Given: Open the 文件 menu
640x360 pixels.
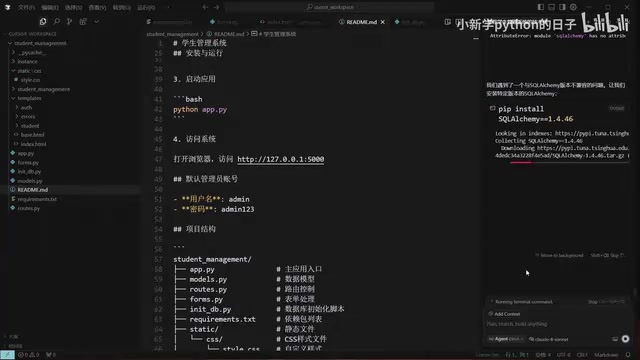Looking at the screenshot, I should click(x=26, y=7).
